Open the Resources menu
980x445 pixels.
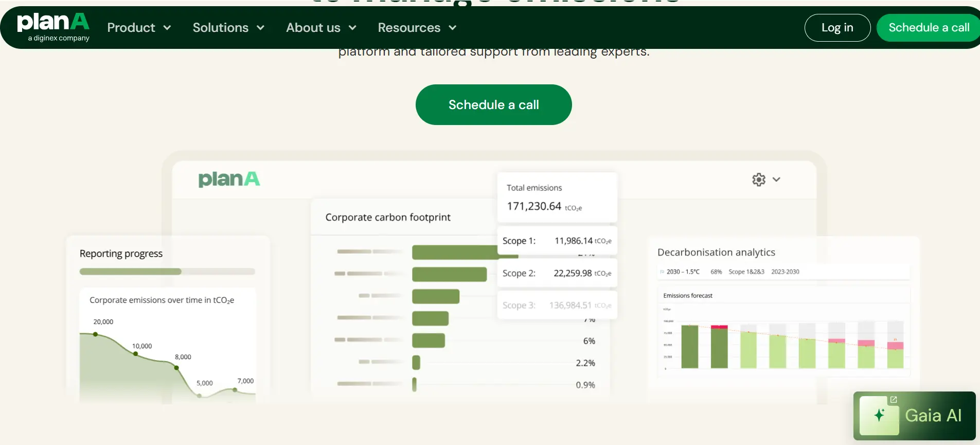[417, 28]
